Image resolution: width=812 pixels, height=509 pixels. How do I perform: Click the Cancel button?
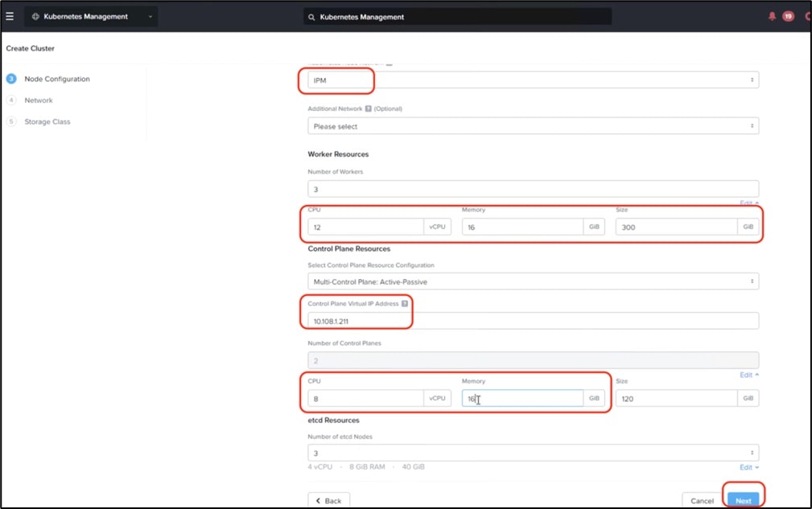702,500
